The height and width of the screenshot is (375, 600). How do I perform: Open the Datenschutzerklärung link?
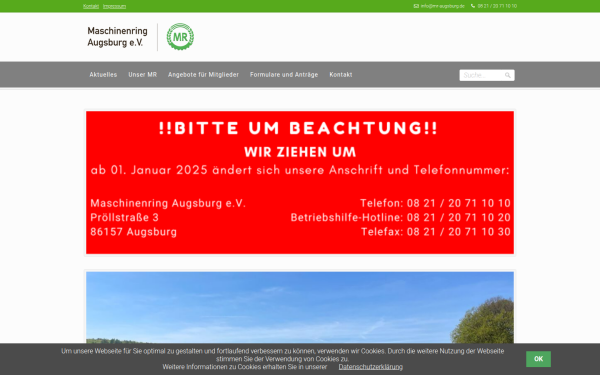(x=370, y=367)
